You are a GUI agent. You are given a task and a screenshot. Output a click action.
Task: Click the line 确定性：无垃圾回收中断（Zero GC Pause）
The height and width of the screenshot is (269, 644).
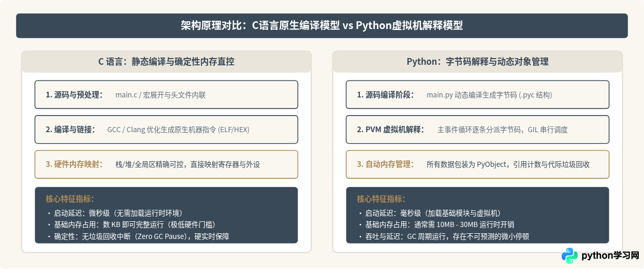[138, 236]
